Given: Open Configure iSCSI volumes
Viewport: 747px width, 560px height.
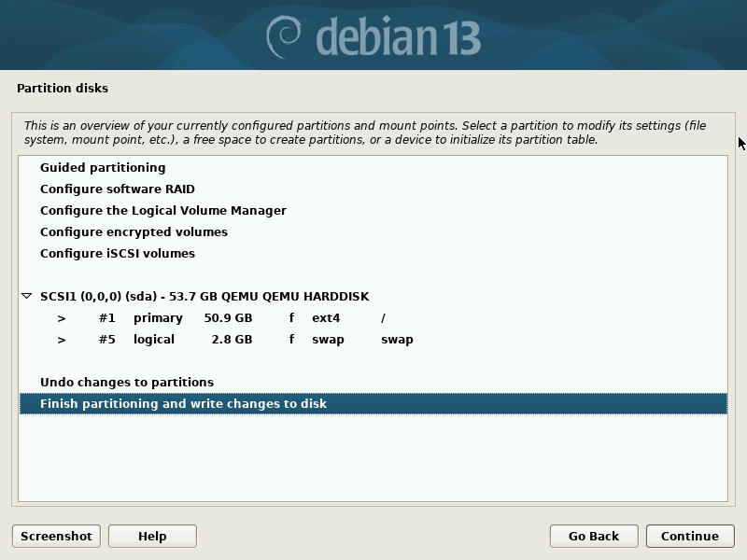Looking at the screenshot, I should click(373, 253).
